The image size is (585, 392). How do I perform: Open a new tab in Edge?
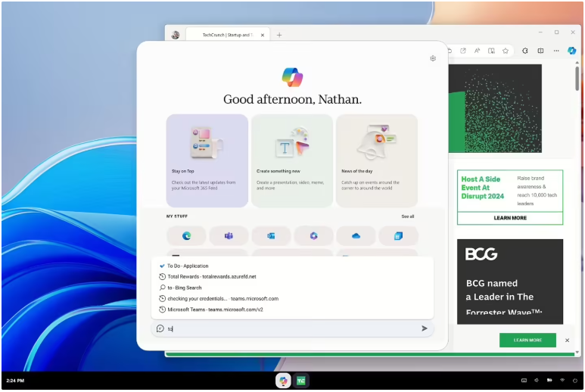279,35
